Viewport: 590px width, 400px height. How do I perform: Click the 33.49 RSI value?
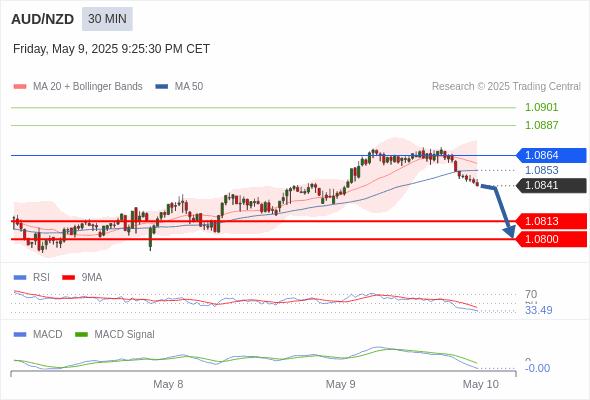coord(538,310)
